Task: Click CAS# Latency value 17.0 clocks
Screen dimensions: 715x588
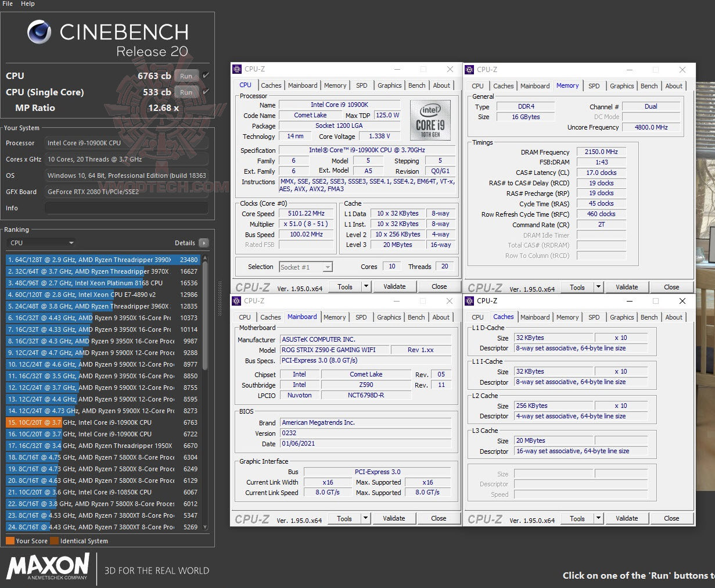Action: tap(601, 173)
